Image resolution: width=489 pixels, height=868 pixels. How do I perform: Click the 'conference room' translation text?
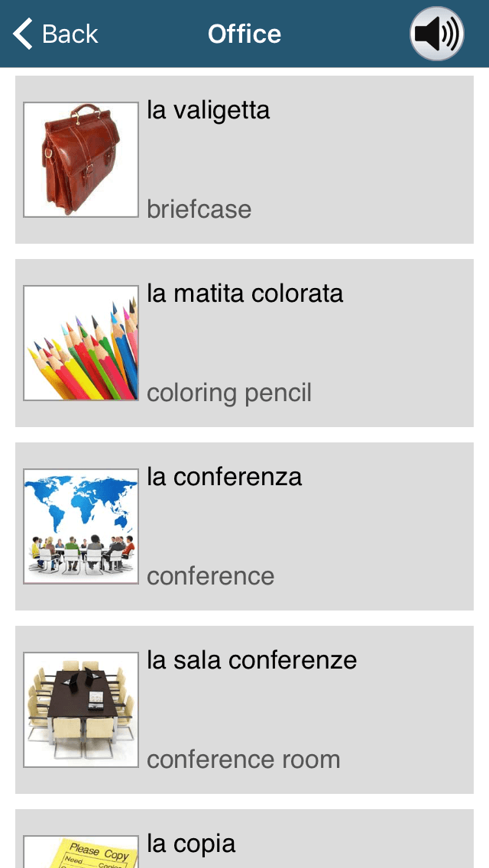[242, 759]
